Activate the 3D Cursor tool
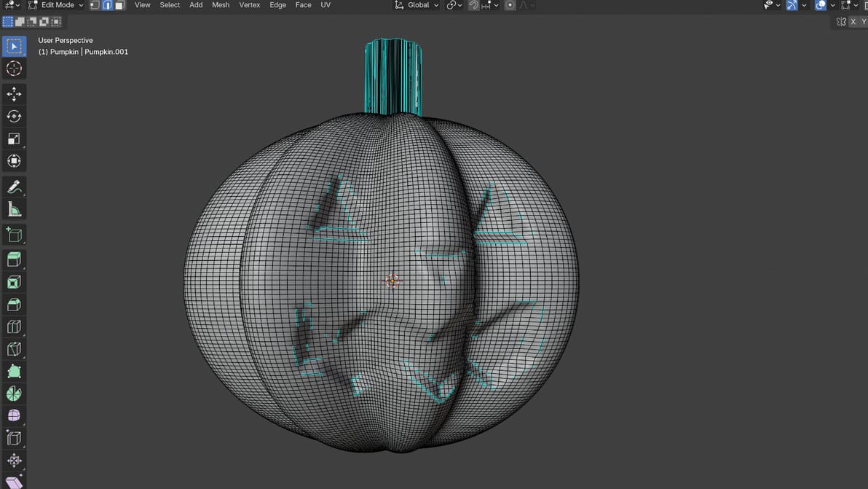 14,69
